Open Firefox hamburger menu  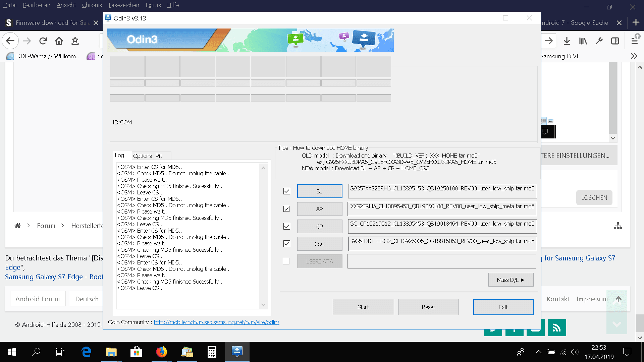(635, 41)
